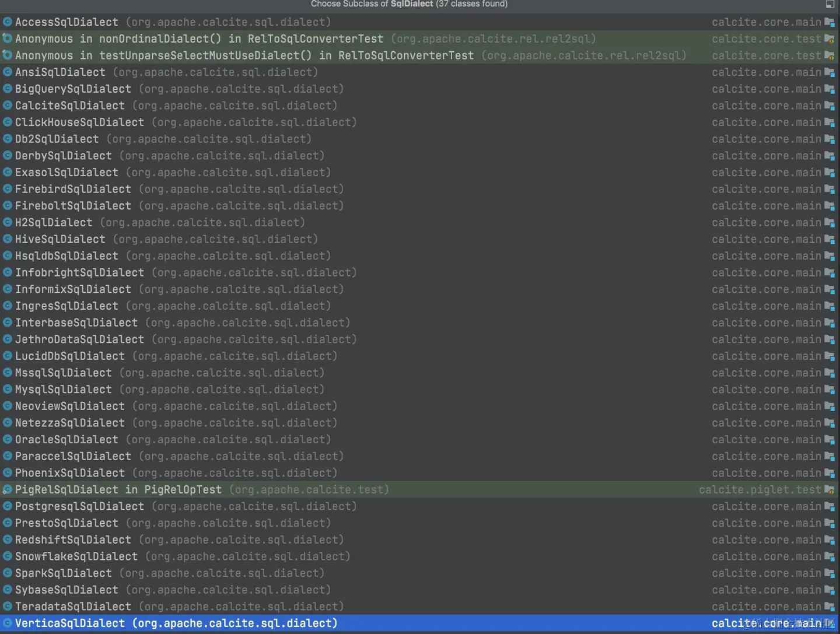This screenshot has width=840, height=634.
Task: Pick ClickHouseSqlDialect from the list
Action: coord(419,122)
